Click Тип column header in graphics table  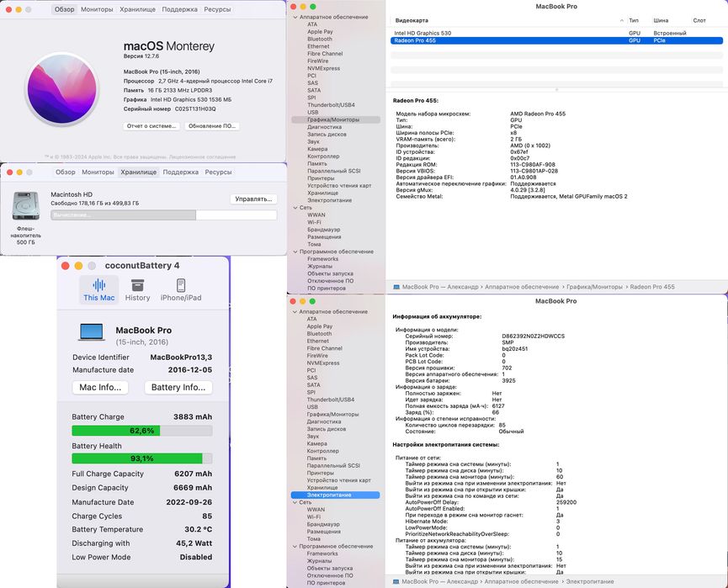(x=634, y=20)
